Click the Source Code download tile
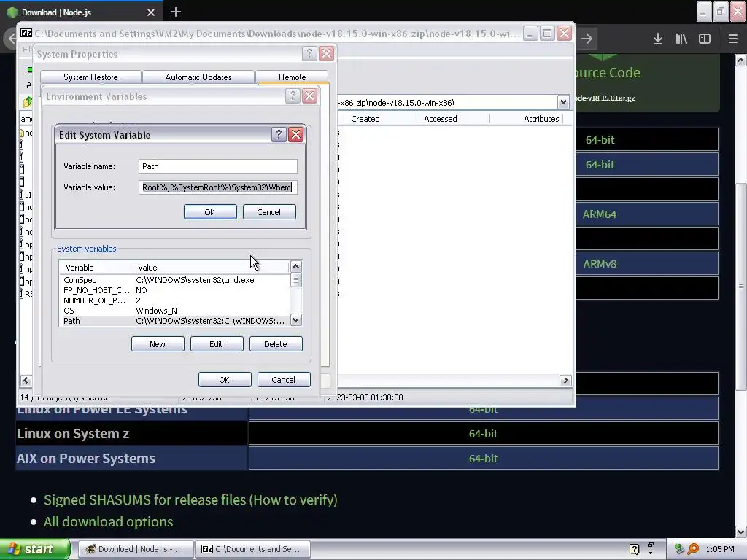The height and width of the screenshot is (560, 747). click(647, 82)
